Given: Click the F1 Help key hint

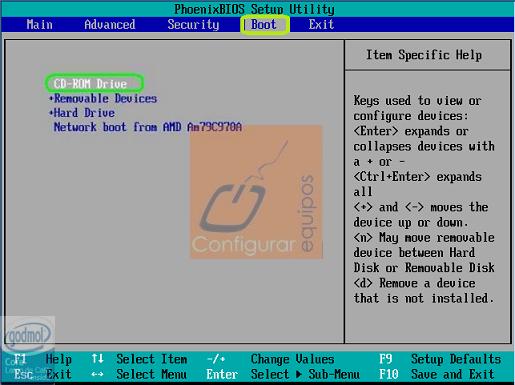Looking at the screenshot, I should coord(43,359).
